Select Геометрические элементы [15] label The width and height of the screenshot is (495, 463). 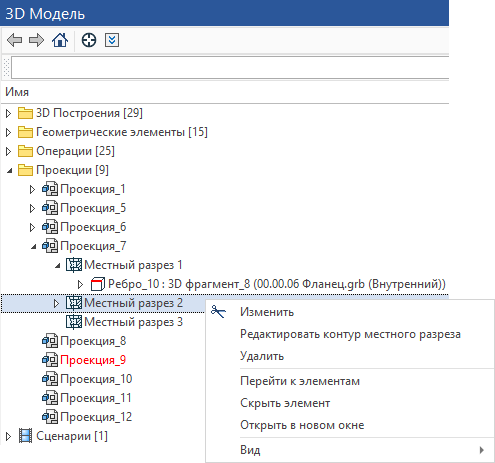coord(122,132)
